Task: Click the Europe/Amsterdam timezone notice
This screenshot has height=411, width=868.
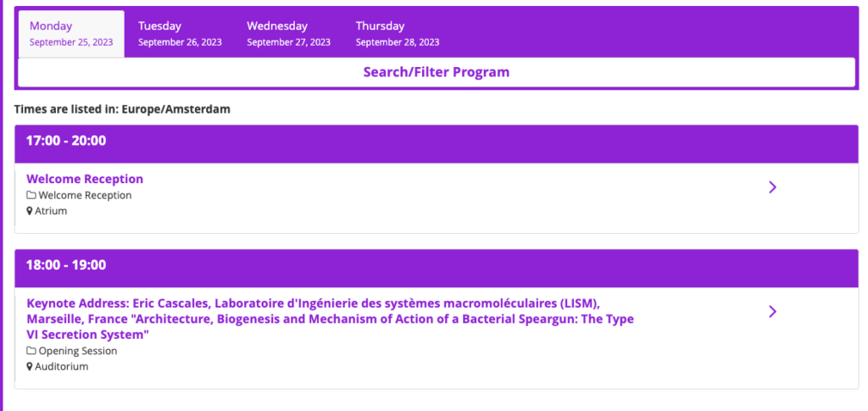Action: click(x=122, y=109)
